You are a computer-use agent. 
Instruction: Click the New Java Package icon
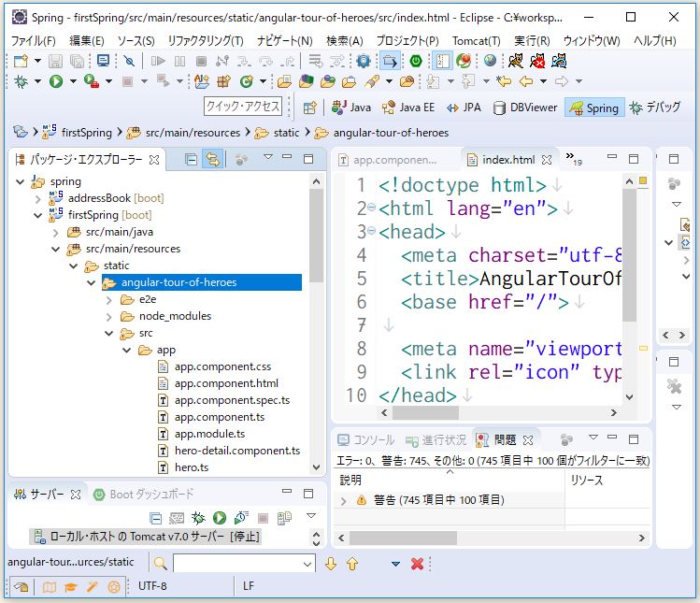[223, 81]
